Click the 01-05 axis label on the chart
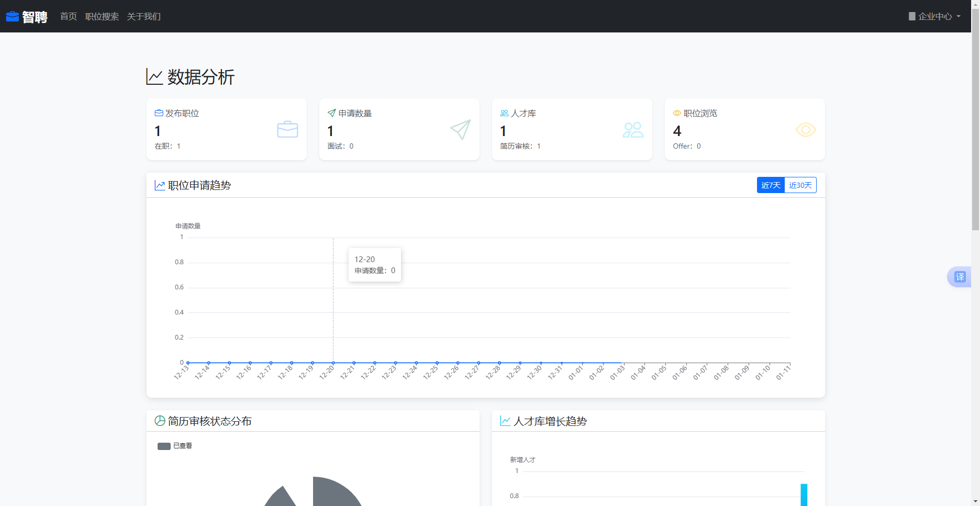The image size is (980, 506). point(659,373)
